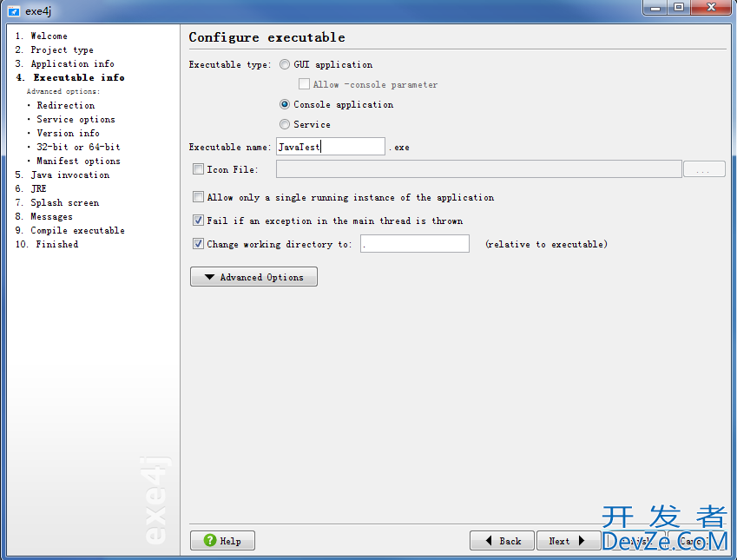This screenshot has height=560, width=737.
Task: Open Help with the question mark button
Action: click(x=222, y=541)
